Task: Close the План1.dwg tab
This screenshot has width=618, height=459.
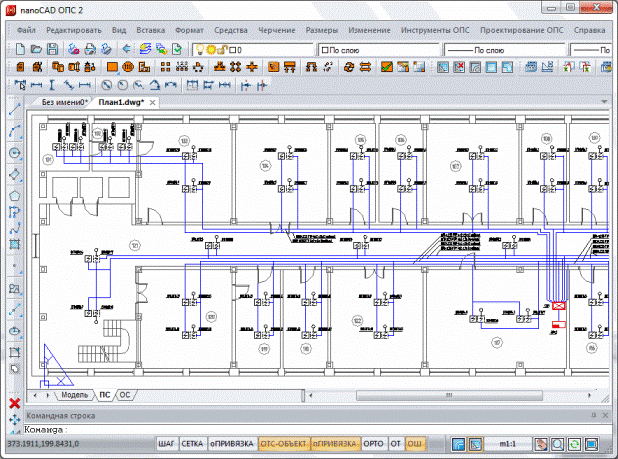Action: pos(153,102)
